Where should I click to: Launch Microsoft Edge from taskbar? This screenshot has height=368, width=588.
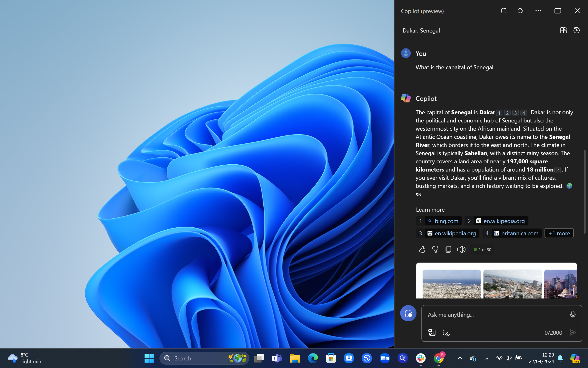pos(313,358)
